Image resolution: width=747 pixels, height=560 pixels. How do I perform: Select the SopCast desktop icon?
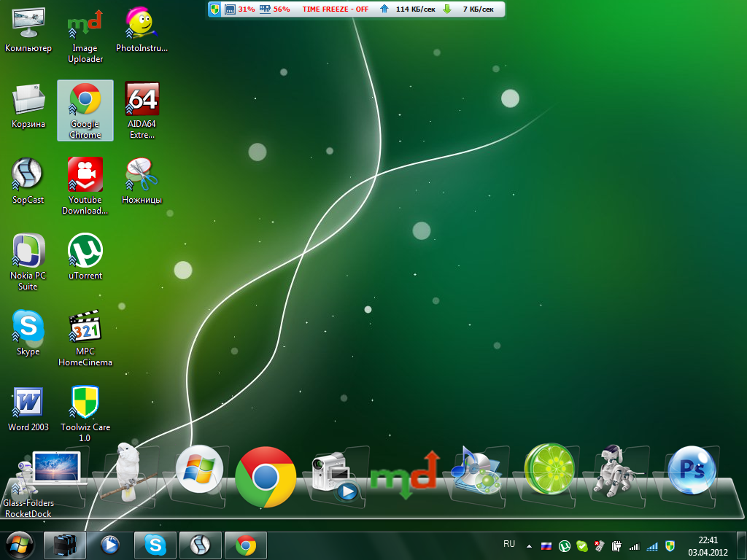click(28, 175)
